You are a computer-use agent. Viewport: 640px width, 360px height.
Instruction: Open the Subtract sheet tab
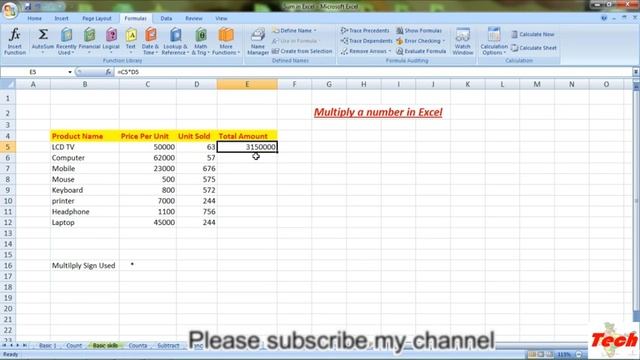click(x=168, y=346)
